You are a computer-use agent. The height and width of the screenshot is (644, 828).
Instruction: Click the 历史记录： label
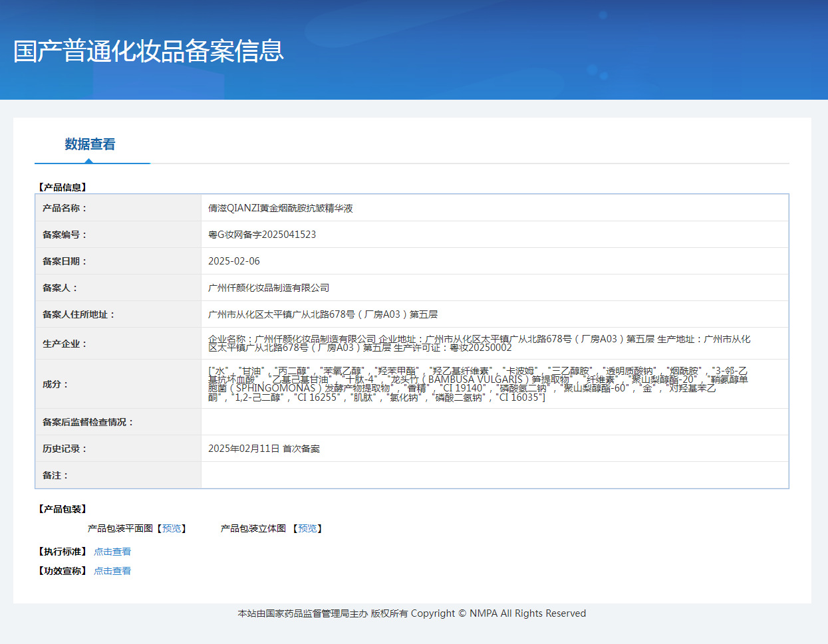(x=65, y=449)
